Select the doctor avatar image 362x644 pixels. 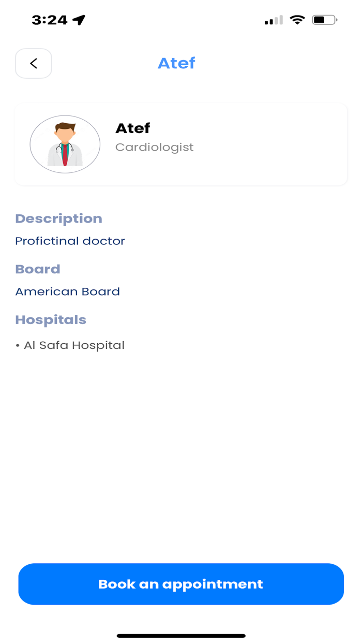(x=65, y=144)
